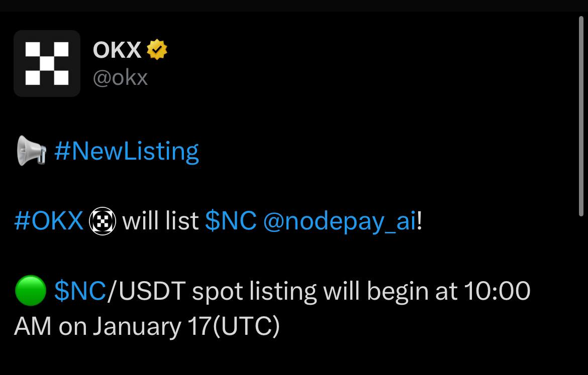The height and width of the screenshot is (375, 588).
Task: Click the "/USDT" text in the post
Action: (146, 291)
